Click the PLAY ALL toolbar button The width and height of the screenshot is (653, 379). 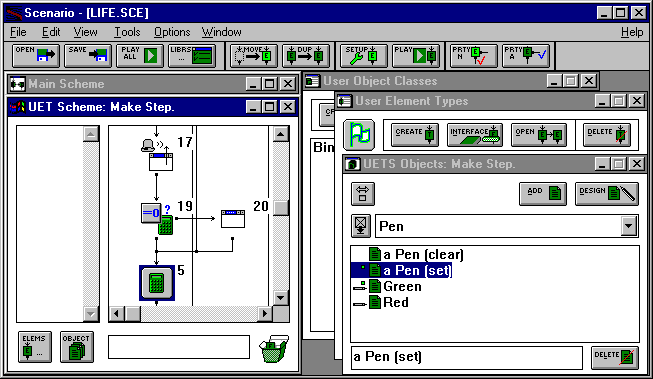tap(140, 55)
